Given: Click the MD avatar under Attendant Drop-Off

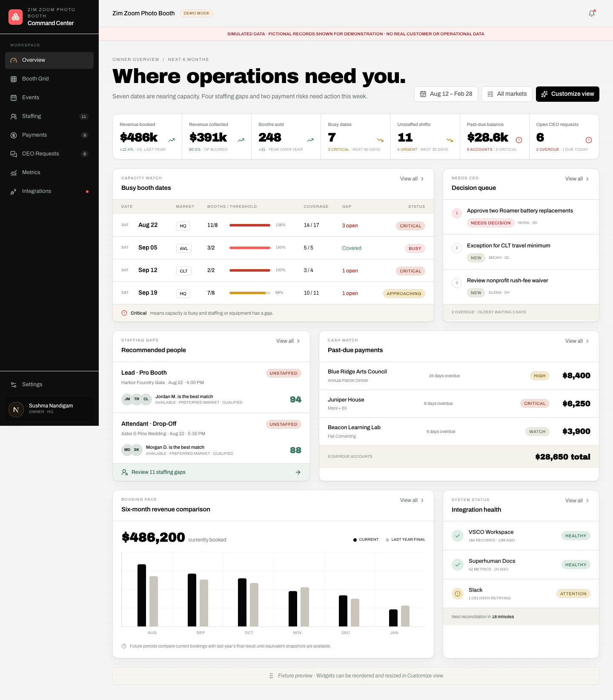Looking at the screenshot, I should pos(127,450).
